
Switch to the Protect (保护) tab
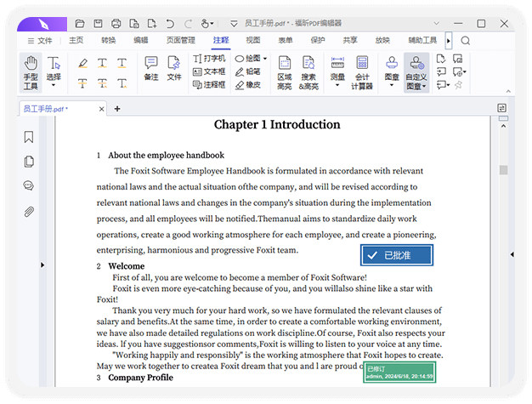click(x=318, y=41)
